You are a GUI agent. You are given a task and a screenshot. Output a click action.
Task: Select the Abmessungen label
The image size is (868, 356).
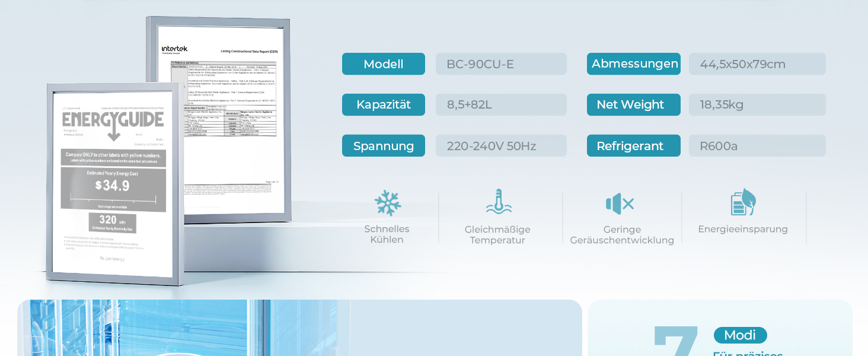[634, 64]
